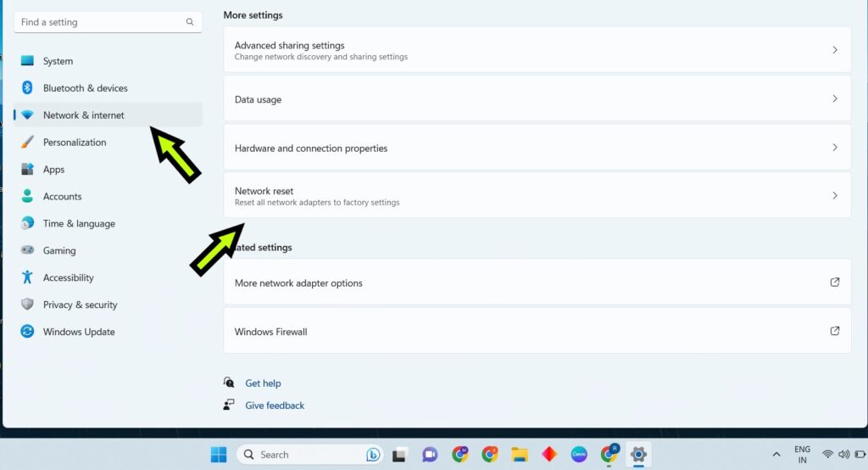The width and height of the screenshot is (868, 470).
Task: Open the external link icon for Windows Firewall
Action: pyautogui.click(x=835, y=331)
